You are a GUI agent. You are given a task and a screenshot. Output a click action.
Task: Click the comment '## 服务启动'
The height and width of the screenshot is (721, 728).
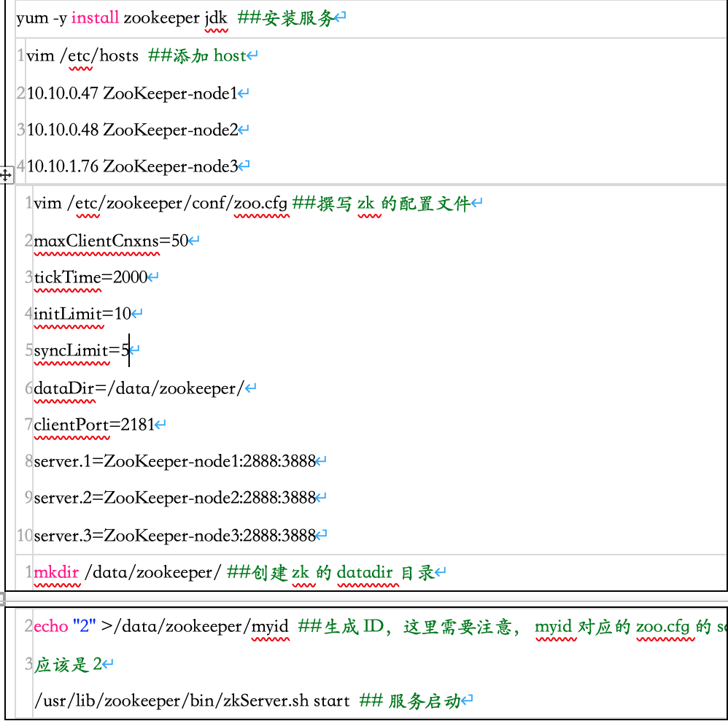[410, 701]
